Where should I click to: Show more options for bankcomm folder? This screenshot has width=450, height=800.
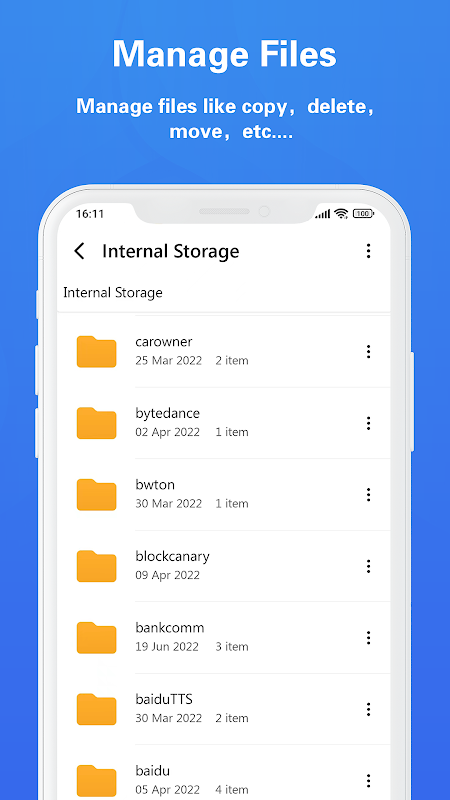tap(368, 637)
